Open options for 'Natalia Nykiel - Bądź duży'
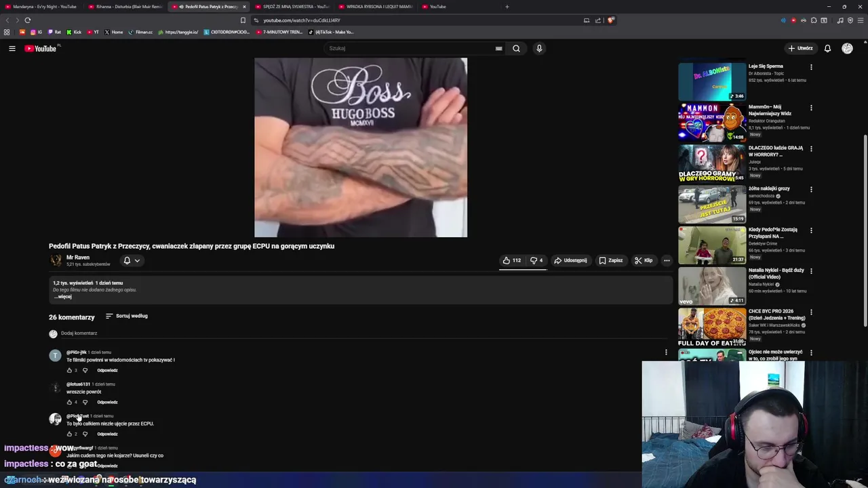The image size is (868, 488). [811, 271]
